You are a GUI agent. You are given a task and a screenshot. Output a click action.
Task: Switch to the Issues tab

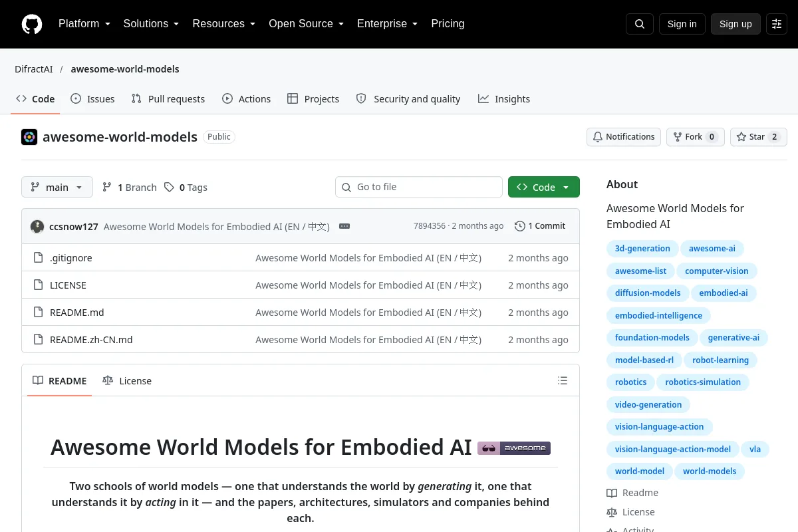pos(92,99)
